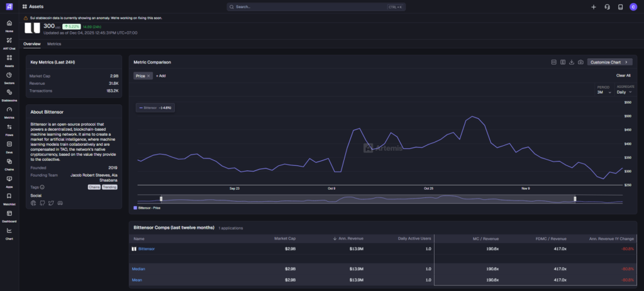Click the download chart data icon
Image resolution: width=644 pixels, height=291 pixels.
click(572, 62)
